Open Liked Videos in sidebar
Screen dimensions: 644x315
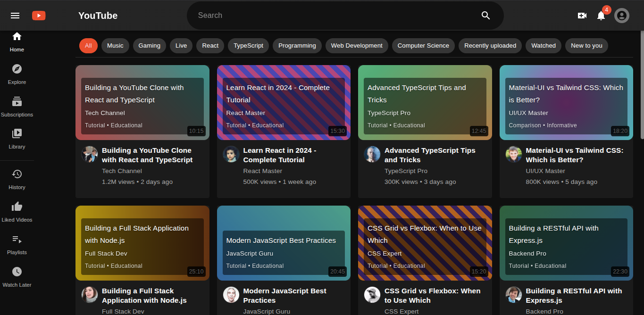(x=17, y=212)
